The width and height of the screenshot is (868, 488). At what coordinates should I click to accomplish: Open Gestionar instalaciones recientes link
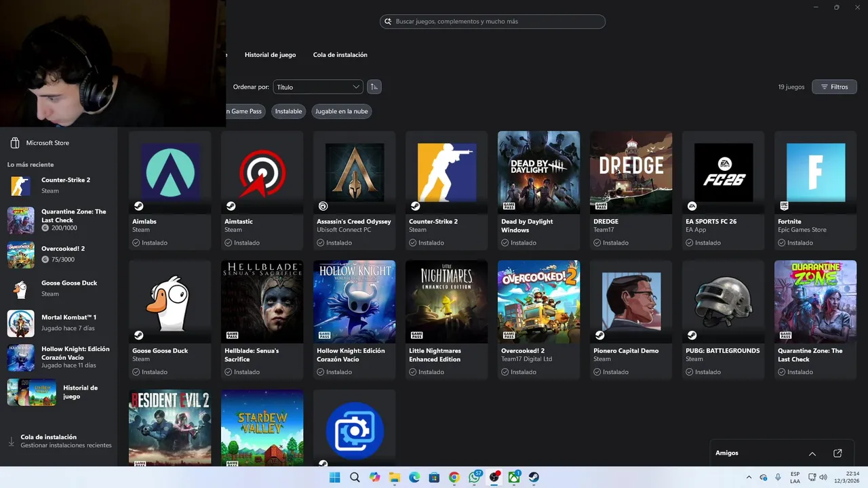pyautogui.click(x=66, y=446)
